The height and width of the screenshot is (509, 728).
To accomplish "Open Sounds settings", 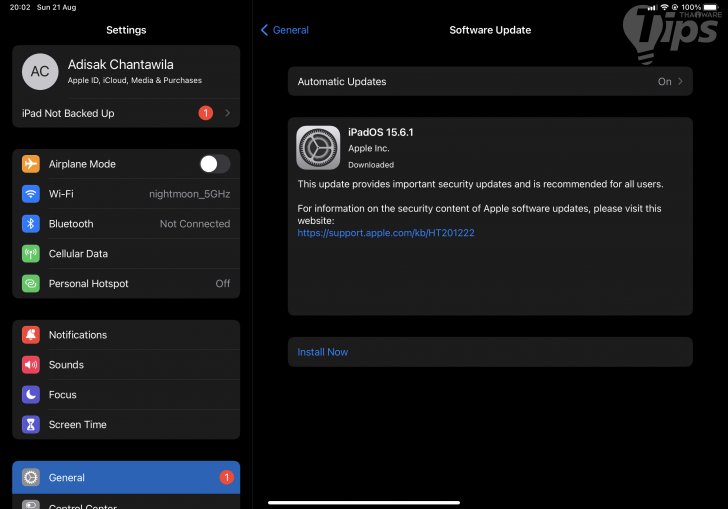I will point(126,365).
